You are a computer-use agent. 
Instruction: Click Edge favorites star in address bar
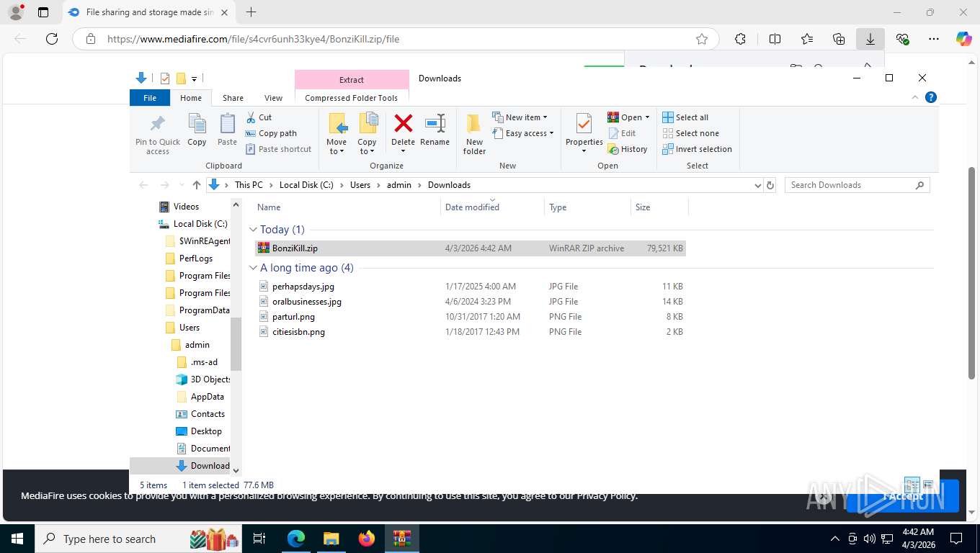coord(702,39)
